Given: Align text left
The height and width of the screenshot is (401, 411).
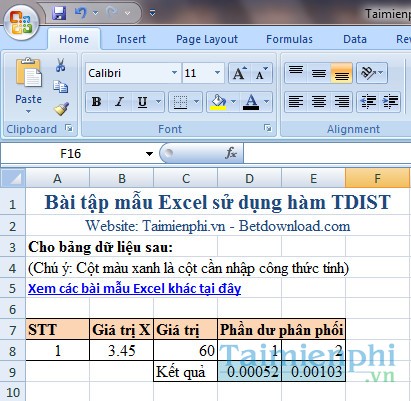Looking at the screenshot, I should pyautogui.click(x=296, y=102).
